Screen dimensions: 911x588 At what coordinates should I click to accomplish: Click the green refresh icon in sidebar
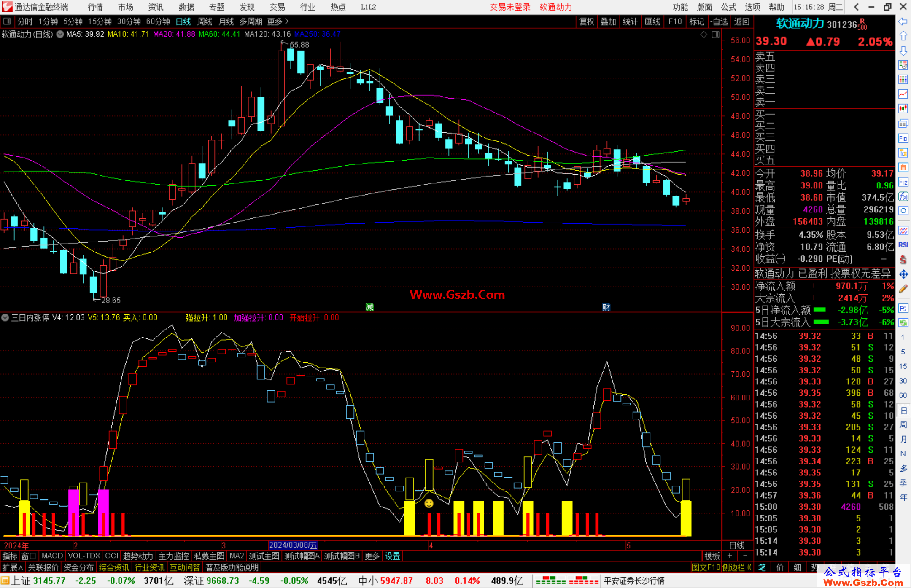point(903,323)
